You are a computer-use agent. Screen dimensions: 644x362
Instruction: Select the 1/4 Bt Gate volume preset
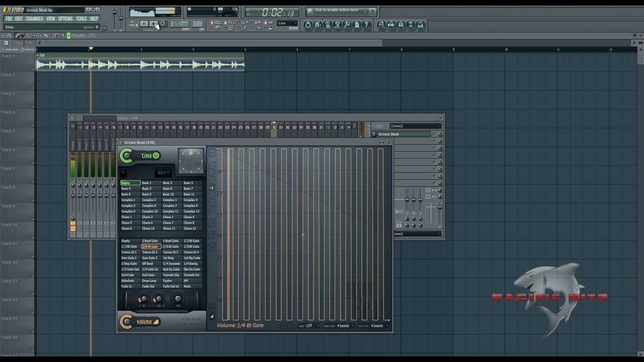click(x=151, y=247)
